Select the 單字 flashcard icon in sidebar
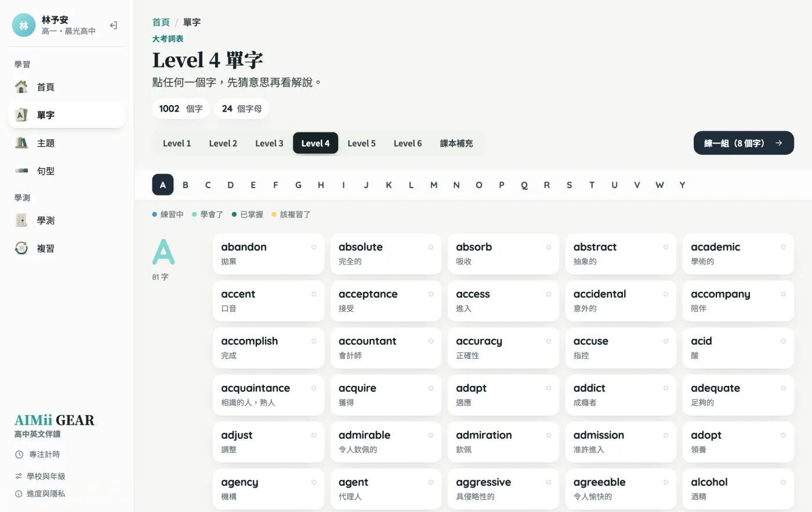This screenshot has height=512, width=812. tap(21, 115)
